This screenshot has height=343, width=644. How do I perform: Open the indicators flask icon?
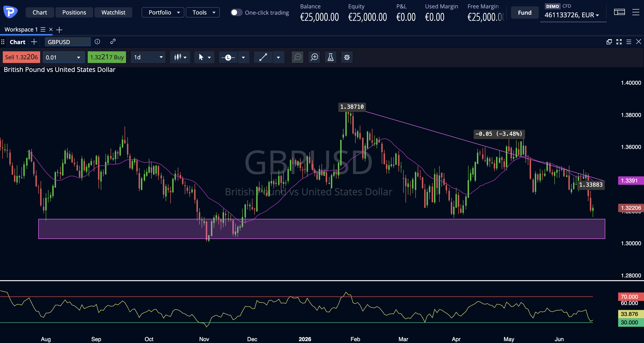(330, 57)
